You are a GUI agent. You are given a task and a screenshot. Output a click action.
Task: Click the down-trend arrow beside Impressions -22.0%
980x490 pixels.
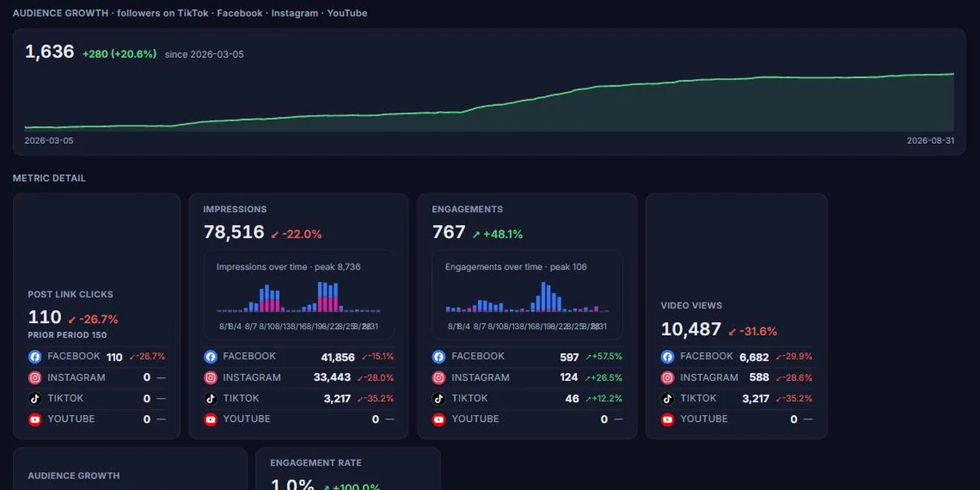pos(275,235)
